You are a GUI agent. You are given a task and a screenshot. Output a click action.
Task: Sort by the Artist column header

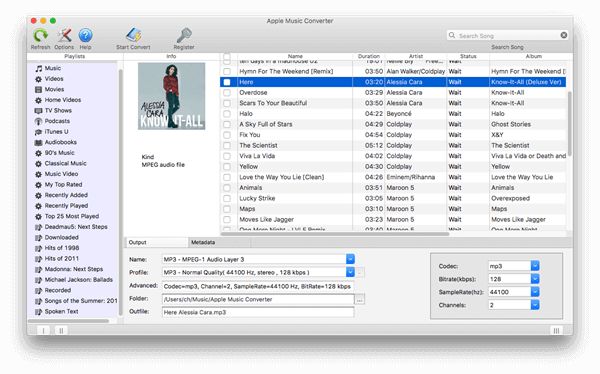tap(416, 56)
